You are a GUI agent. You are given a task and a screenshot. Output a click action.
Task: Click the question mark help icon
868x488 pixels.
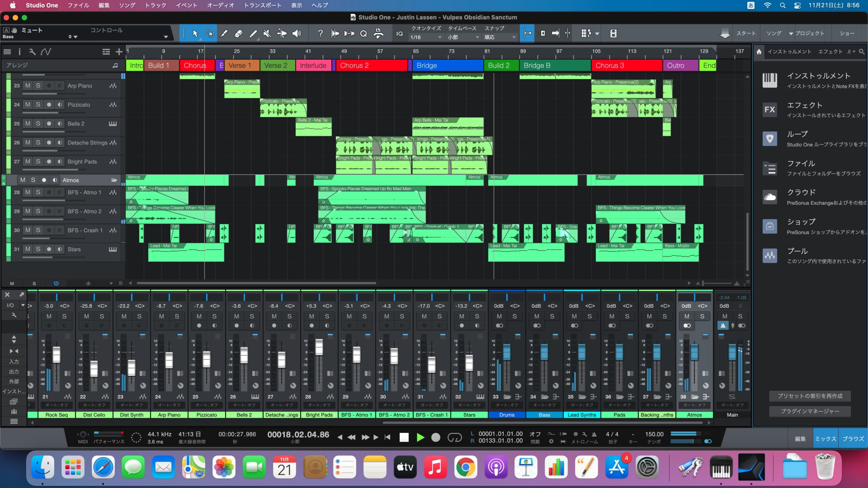point(320,33)
